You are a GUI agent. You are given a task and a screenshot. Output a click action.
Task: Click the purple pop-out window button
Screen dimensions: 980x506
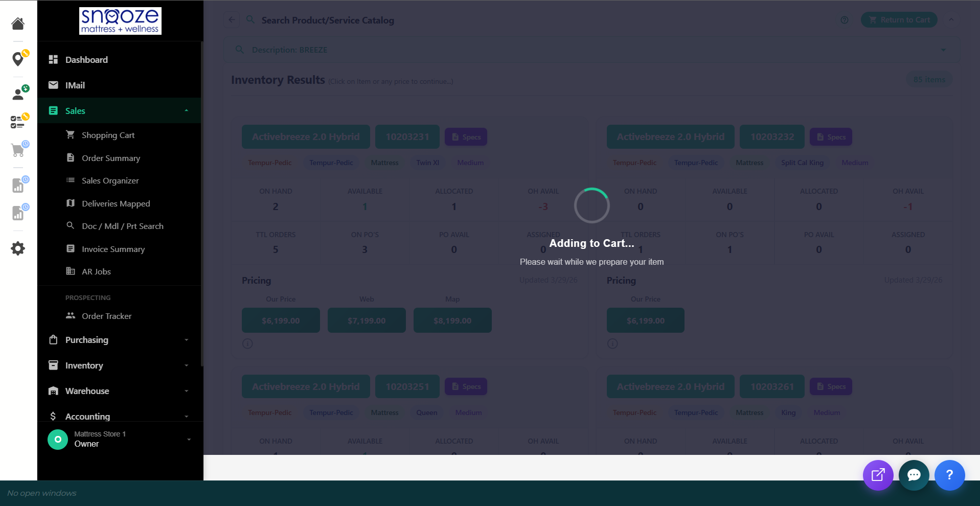[x=878, y=475]
